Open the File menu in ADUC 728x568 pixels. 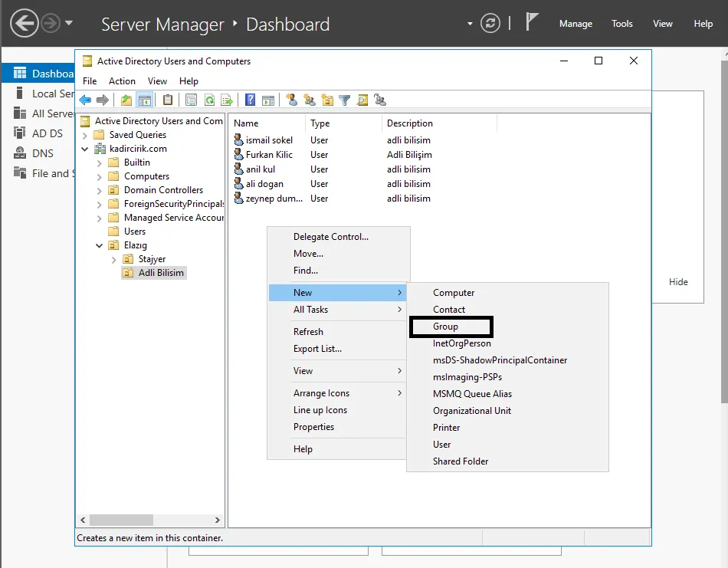tap(90, 80)
